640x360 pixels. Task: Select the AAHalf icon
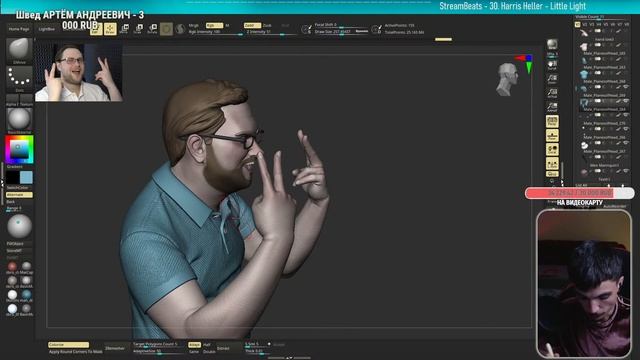552,107
